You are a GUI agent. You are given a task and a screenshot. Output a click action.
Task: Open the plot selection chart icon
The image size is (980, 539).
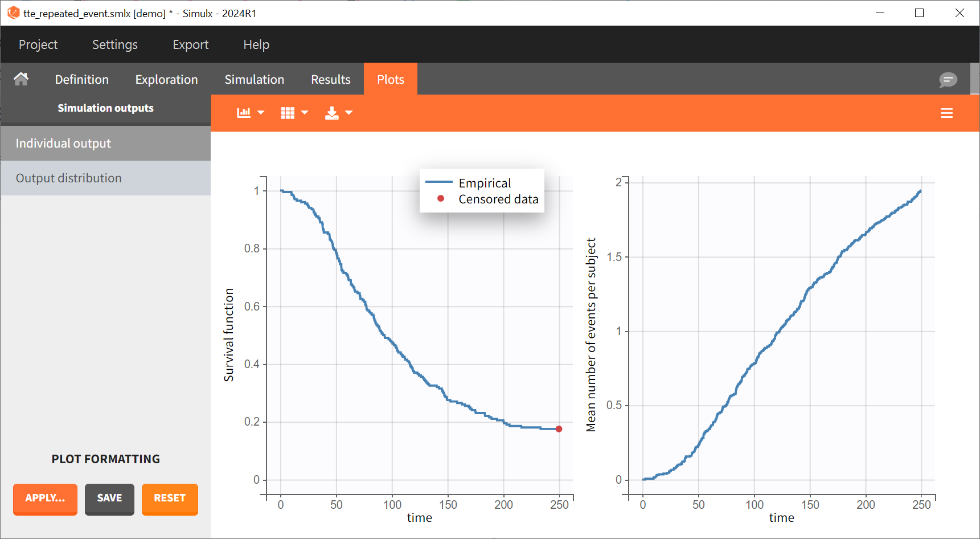(x=244, y=113)
